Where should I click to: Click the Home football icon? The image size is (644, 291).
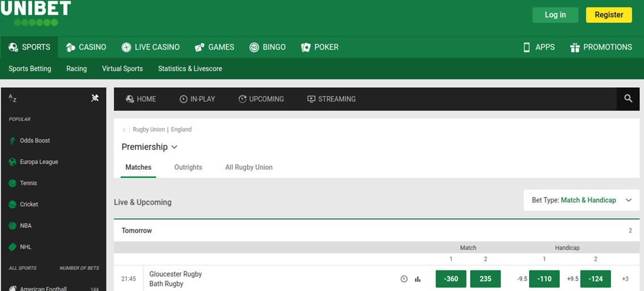point(130,99)
